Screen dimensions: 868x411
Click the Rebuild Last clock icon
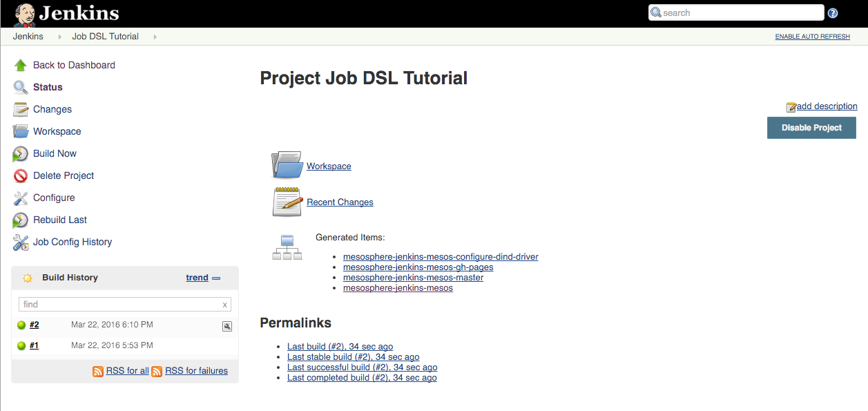coord(21,220)
